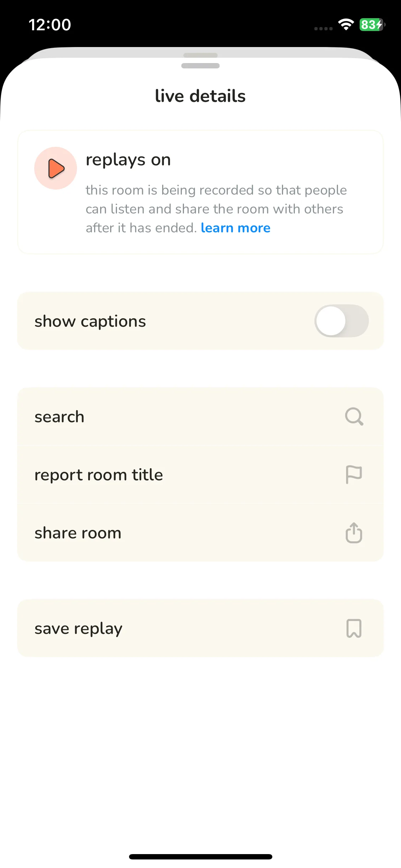The width and height of the screenshot is (401, 868).
Task: Tap the flag icon for reporting
Action: pos(354,475)
